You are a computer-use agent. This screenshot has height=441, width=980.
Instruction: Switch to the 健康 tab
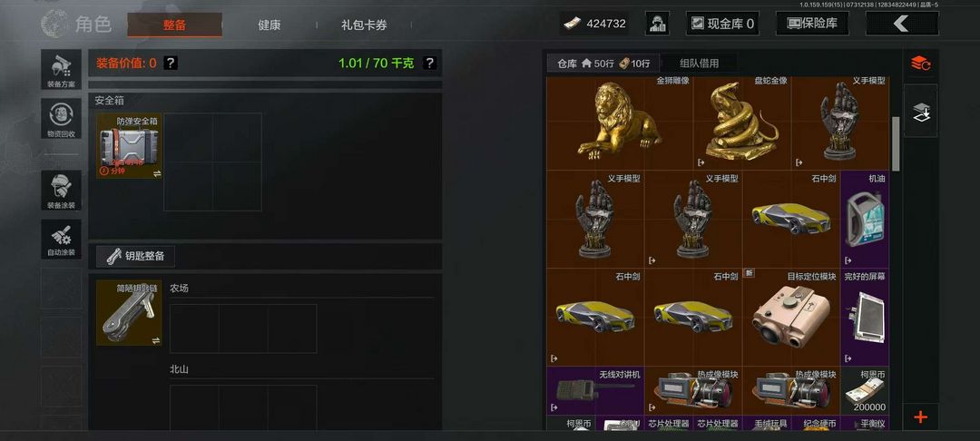pos(269,25)
